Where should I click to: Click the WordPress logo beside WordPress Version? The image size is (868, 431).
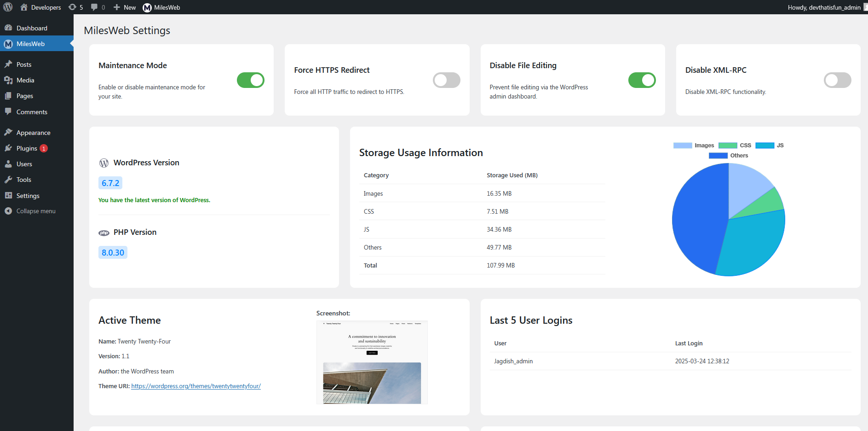coord(104,163)
